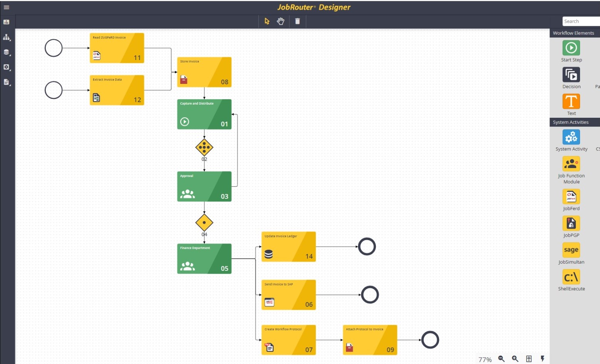Click the trash delete icon
The height and width of the screenshot is (364, 600).
click(297, 21)
